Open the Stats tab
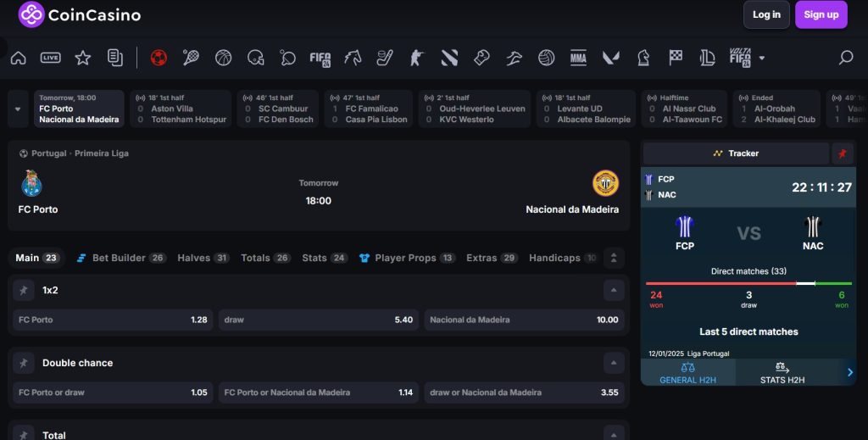 coord(325,258)
